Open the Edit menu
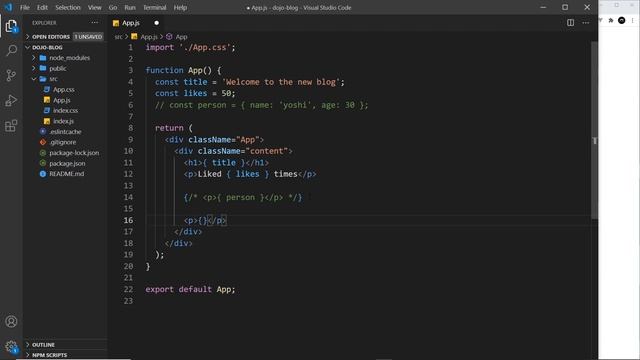640x360 pixels. [42, 7]
